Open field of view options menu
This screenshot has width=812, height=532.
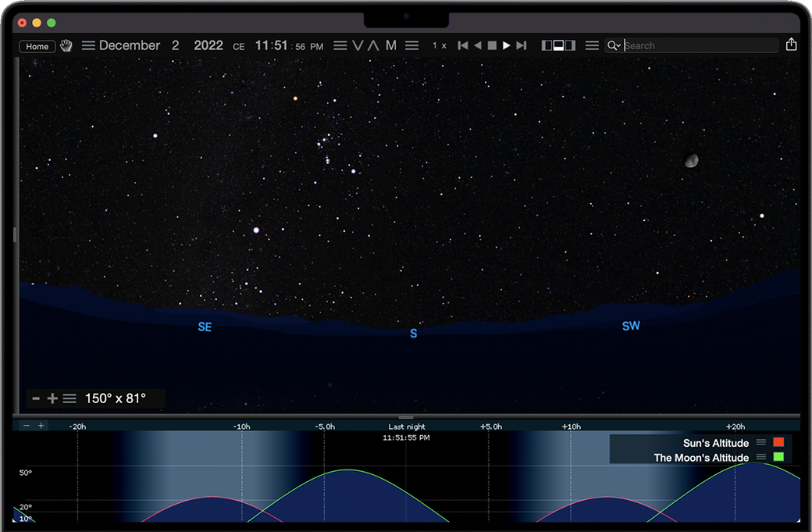coord(69,398)
